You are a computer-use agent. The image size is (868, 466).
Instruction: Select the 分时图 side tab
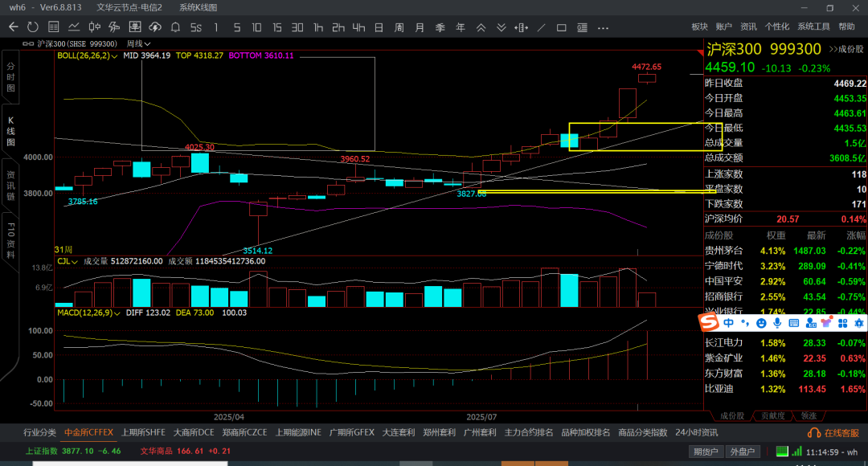tap(10, 77)
